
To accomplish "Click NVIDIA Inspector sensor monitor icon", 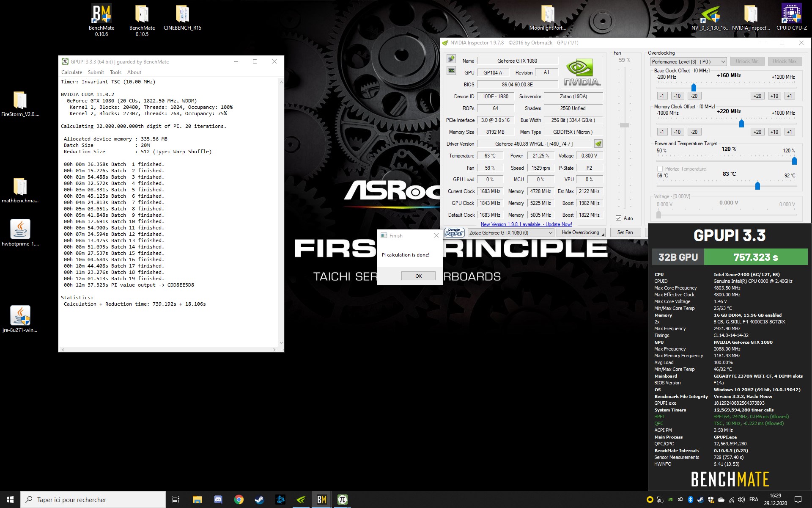I will [x=451, y=71].
